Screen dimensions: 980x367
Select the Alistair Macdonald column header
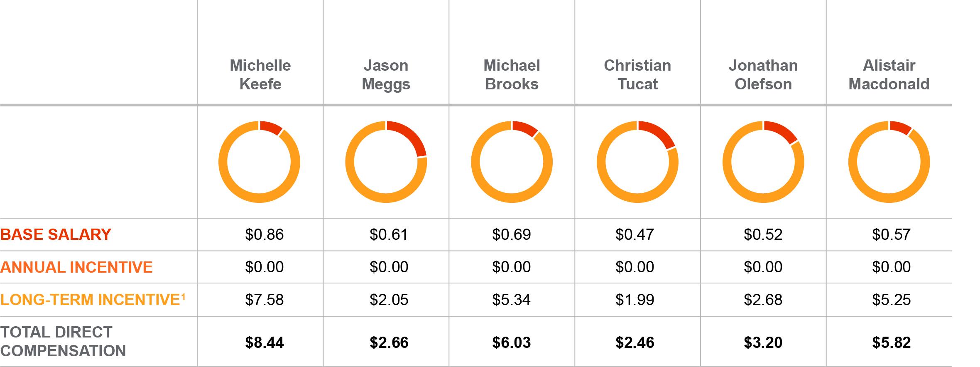[889, 75]
